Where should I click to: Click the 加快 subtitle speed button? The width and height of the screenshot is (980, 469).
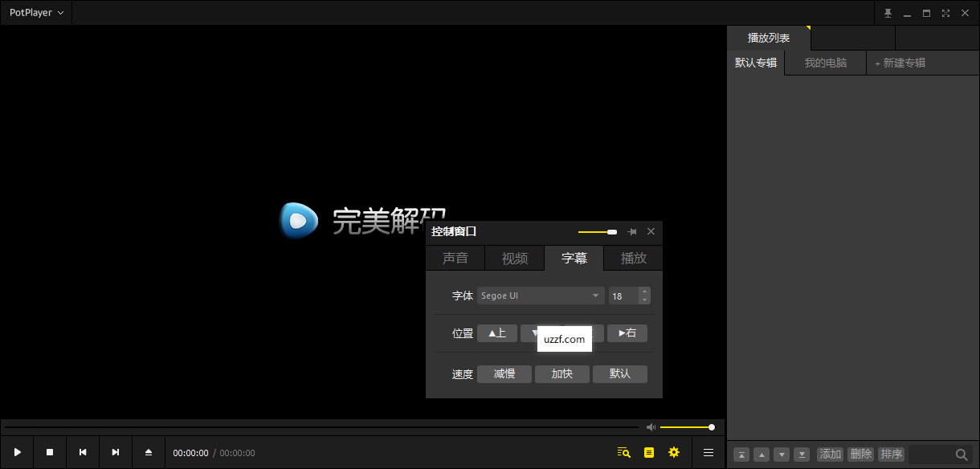(x=562, y=373)
